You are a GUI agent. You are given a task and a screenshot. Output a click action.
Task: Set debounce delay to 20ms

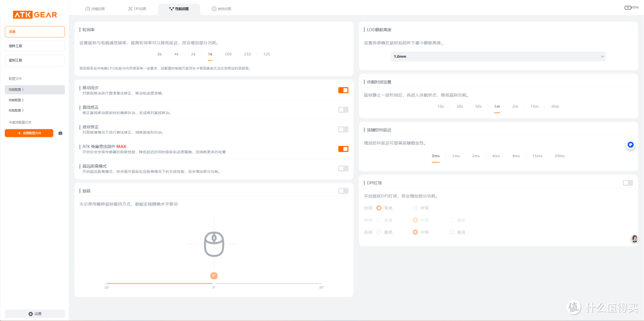click(559, 156)
